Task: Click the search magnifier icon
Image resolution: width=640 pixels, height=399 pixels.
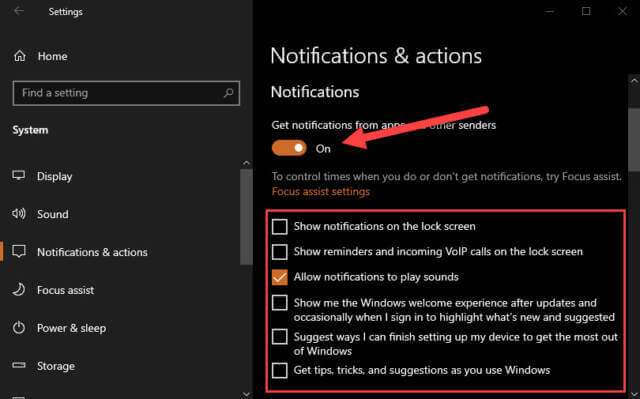Action: click(x=228, y=93)
